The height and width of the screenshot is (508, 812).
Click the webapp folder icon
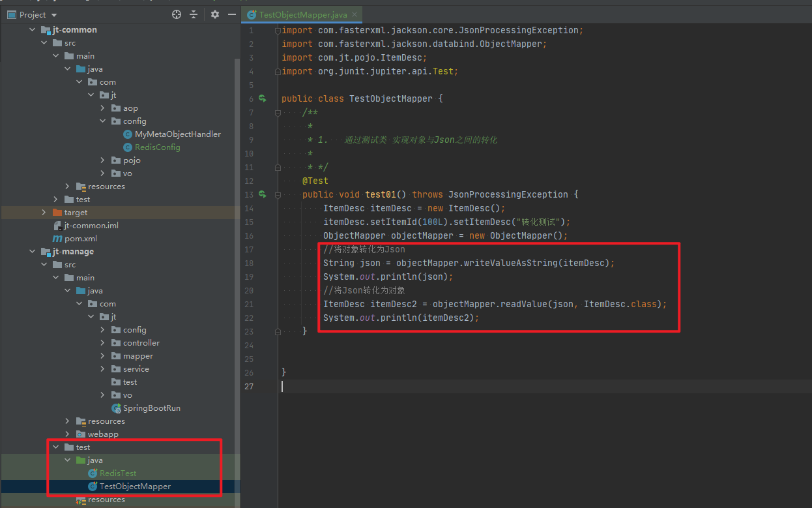81,434
